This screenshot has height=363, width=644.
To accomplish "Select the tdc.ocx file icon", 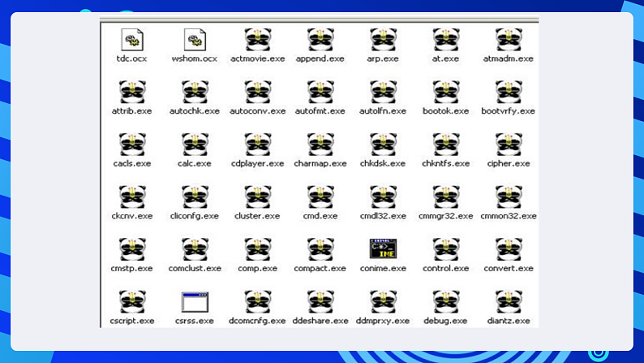I will [131, 39].
